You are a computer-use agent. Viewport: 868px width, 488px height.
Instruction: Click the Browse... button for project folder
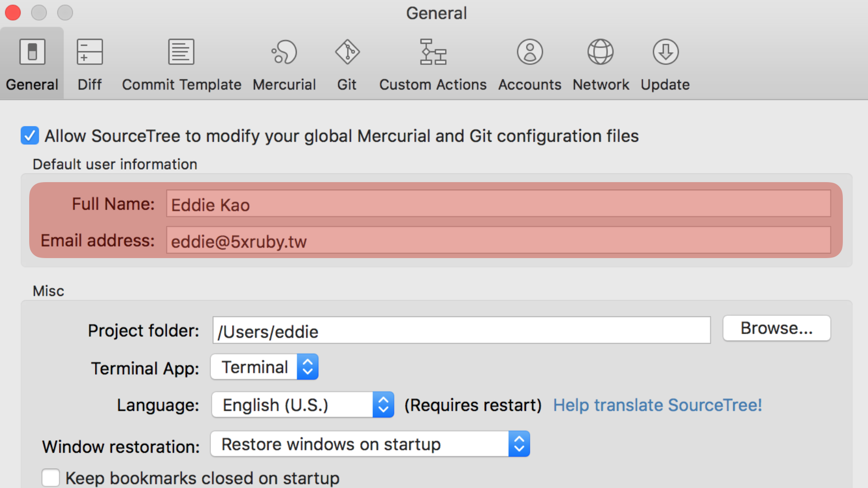click(x=776, y=329)
